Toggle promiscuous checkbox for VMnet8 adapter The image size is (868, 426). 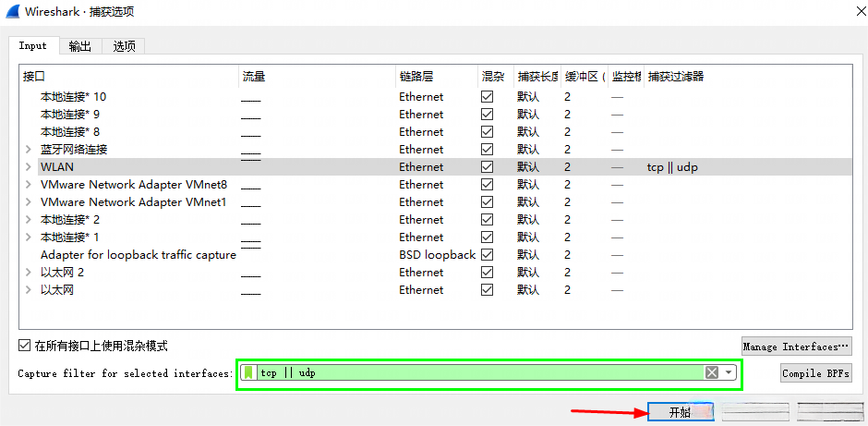click(x=488, y=185)
